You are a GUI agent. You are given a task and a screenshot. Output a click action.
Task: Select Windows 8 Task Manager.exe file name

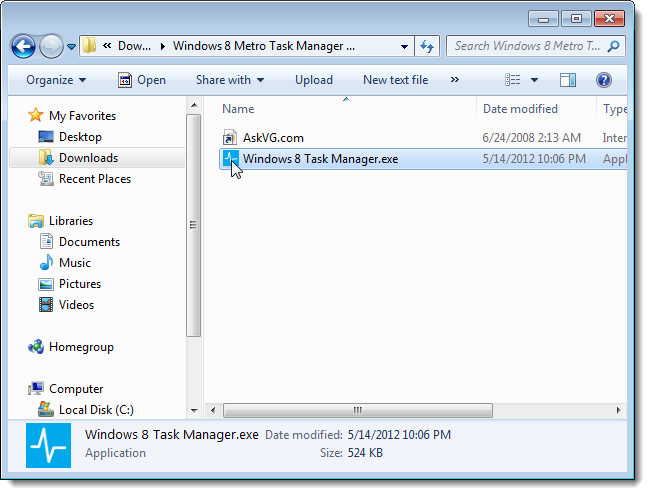(x=320, y=159)
